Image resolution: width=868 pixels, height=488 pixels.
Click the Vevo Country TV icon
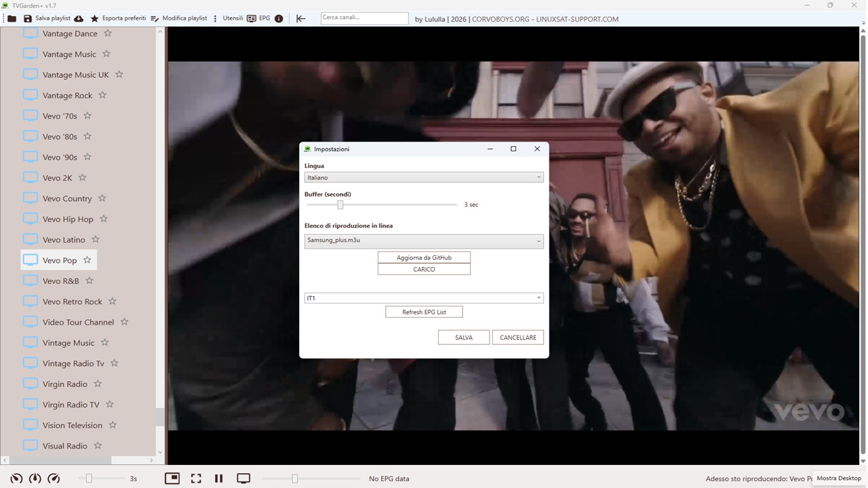(x=31, y=198)
